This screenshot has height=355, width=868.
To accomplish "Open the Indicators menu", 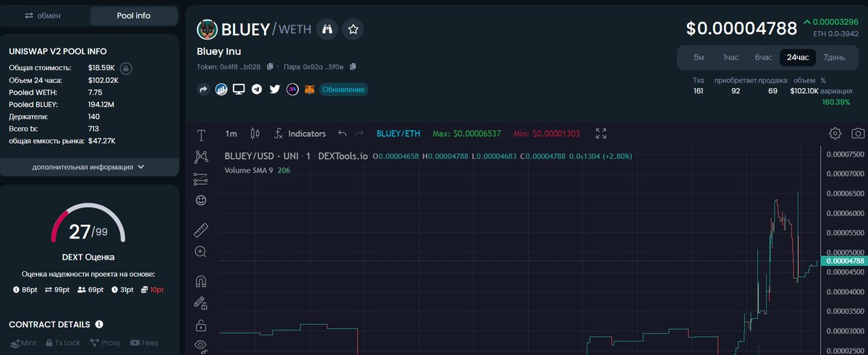I will 299,134.
